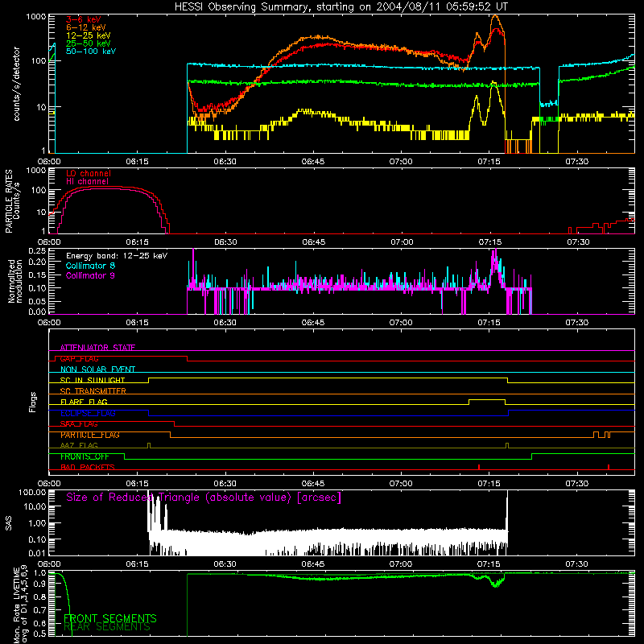The image size is (644, 644).
Task: Select the 'SC_TRANSMITTER' flag label
Action: pyautogui.click(x=93, y=391)
